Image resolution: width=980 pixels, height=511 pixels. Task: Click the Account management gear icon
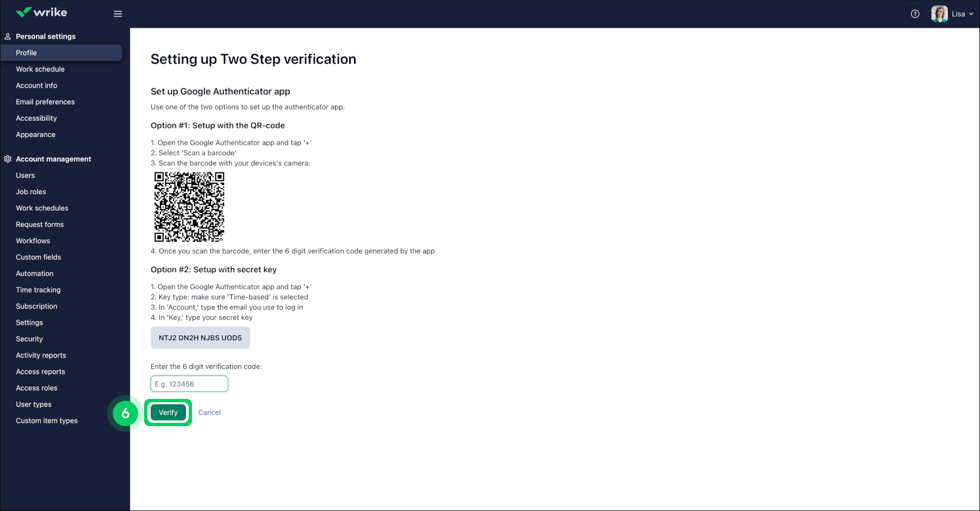click(7, 158)
